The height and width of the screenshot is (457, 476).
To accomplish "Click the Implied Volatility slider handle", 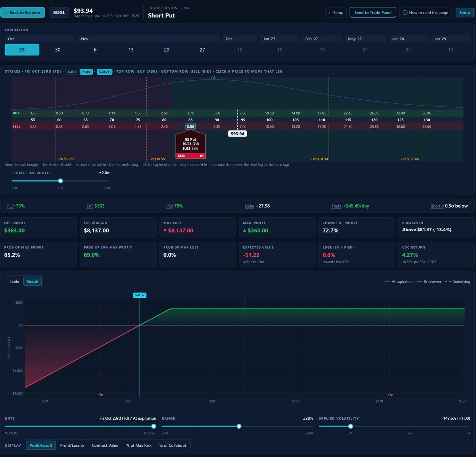I will coord(350,426).
